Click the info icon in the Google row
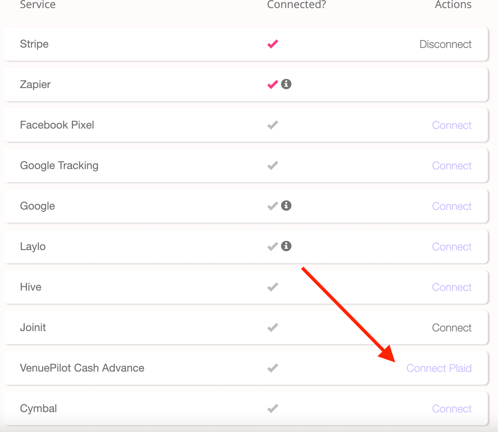Image resolution: width=498 pixels, height=432 pixels. (x=286, y=206)
